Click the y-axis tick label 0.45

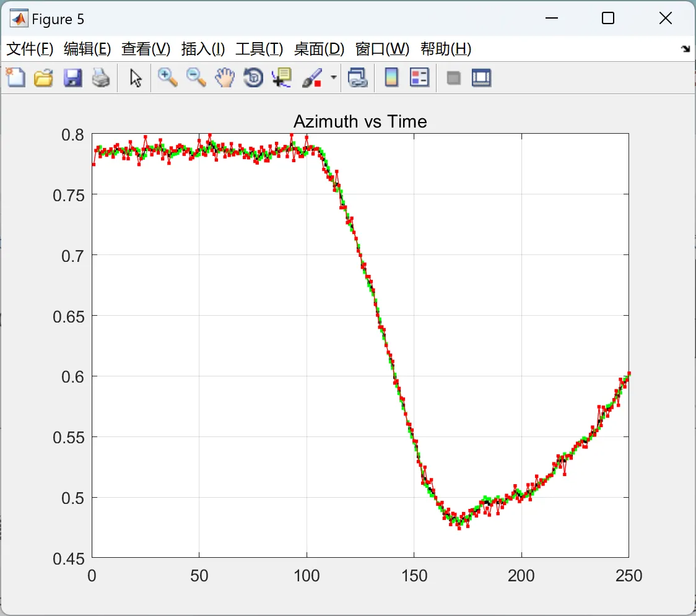[x=68, y=559]
